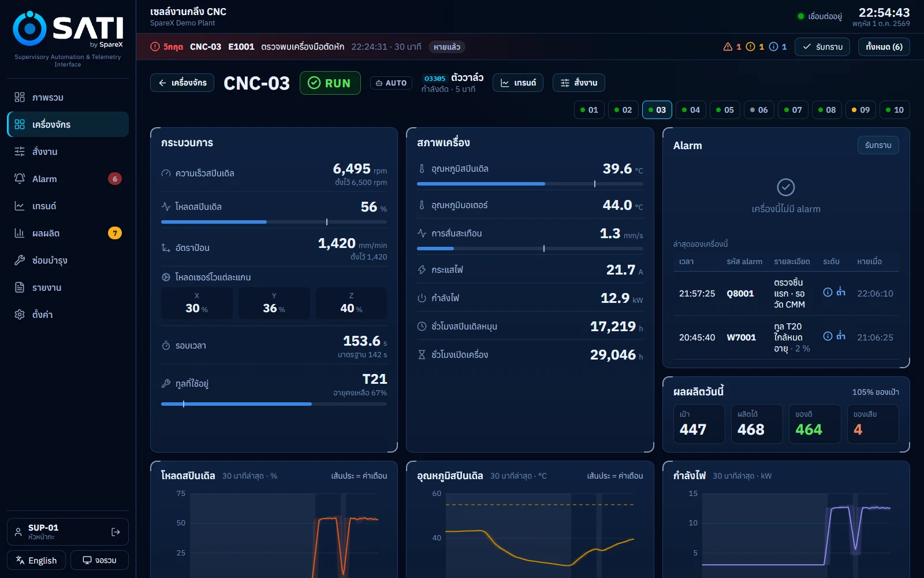Switch to machine tab 04
Screen dimensions: 924x578
(691, 110)
